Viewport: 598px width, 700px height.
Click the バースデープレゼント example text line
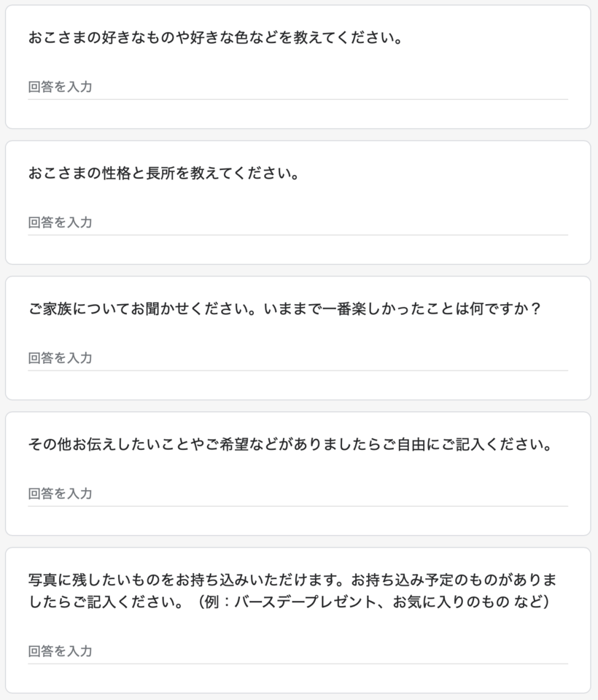tap(289, 602)
